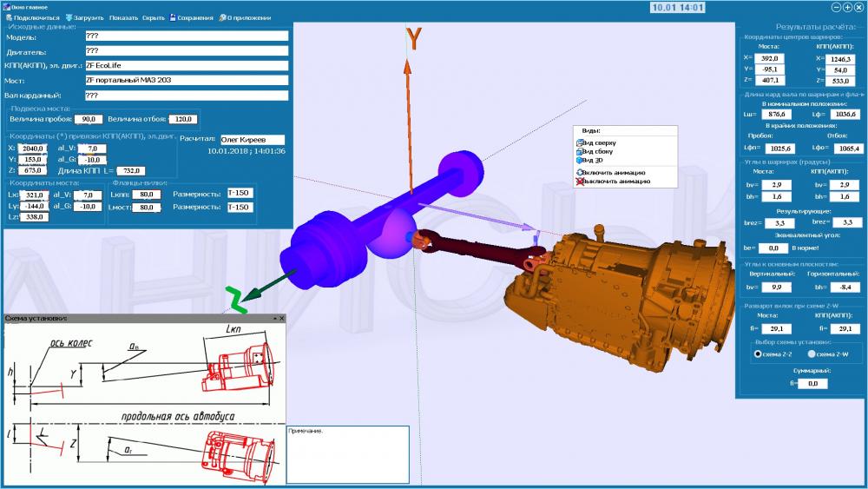Screen dimensions: 868x489
Task: Click the Сохранения floppy disk icon
Action: click(x=173, y=17)
